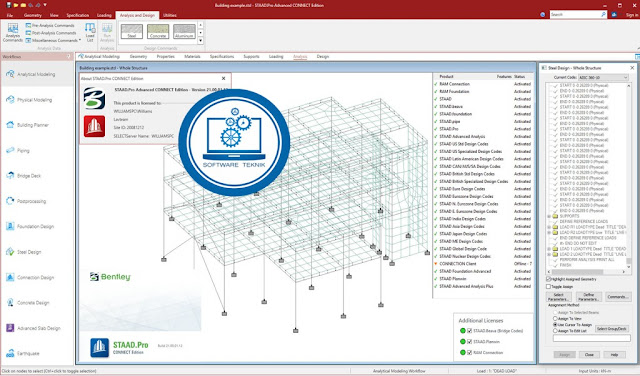This screenshot has height=376, width=640.
Task: Expand the Design Commands gallery more arrow
Action: pyautogui.click(x=200, y=40)
